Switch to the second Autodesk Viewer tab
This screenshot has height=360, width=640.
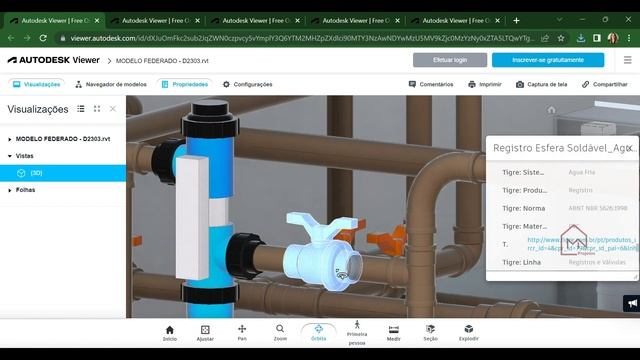[155, 20]
